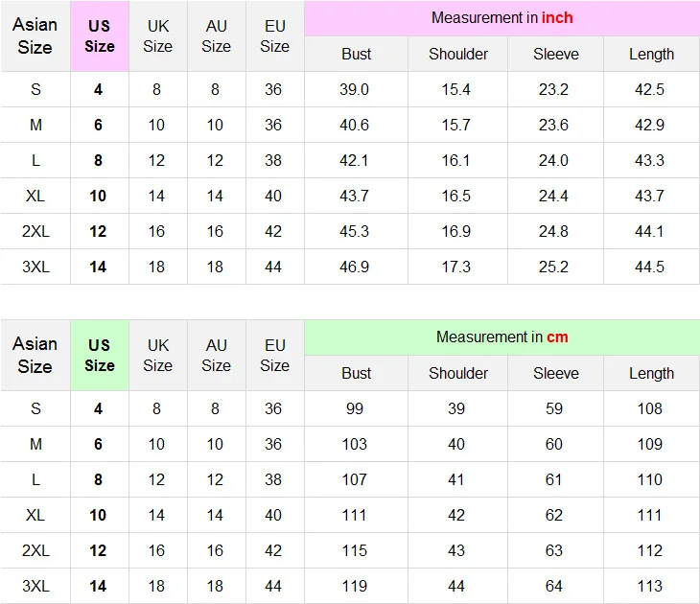Select the "Measurement in inch" header
Image resolution: width=700 pixels, height=604 pixels.
[502, 18]
